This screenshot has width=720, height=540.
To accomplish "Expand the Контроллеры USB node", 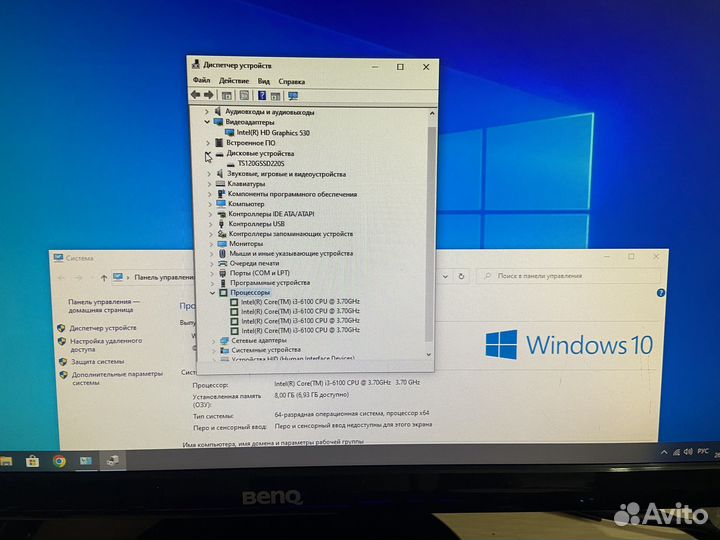I will tap(210, 224).
